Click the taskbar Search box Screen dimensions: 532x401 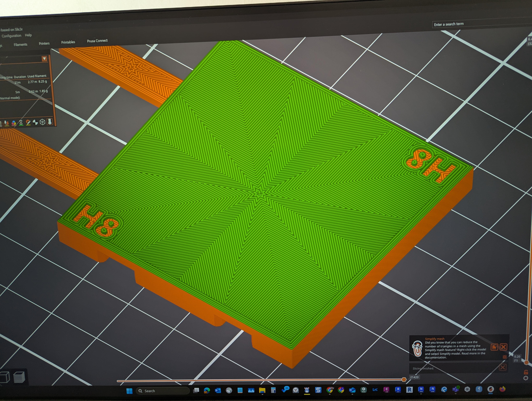pos(163,391)
